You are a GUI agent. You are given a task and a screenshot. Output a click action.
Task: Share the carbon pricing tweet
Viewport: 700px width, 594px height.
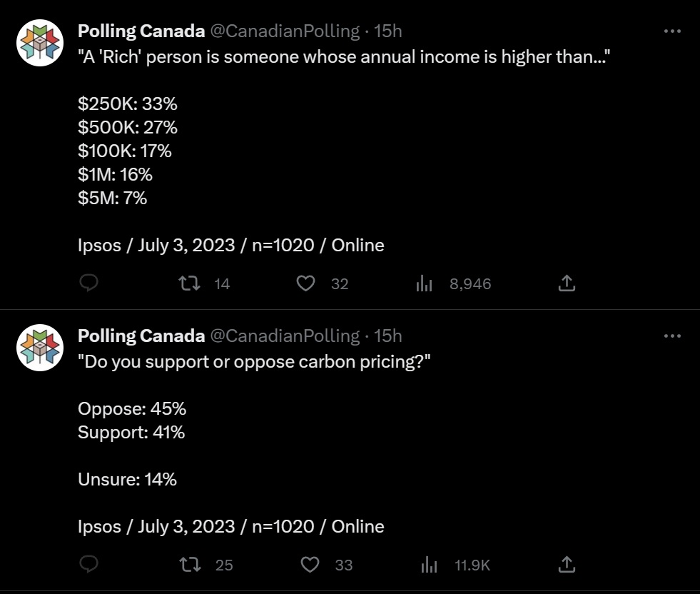[566, 565]
